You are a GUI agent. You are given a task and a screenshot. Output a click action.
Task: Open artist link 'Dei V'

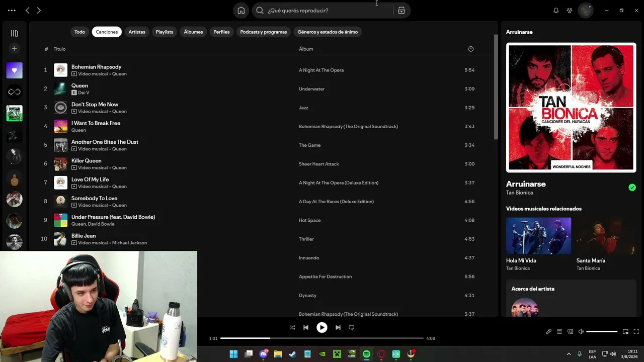point(84,93)
